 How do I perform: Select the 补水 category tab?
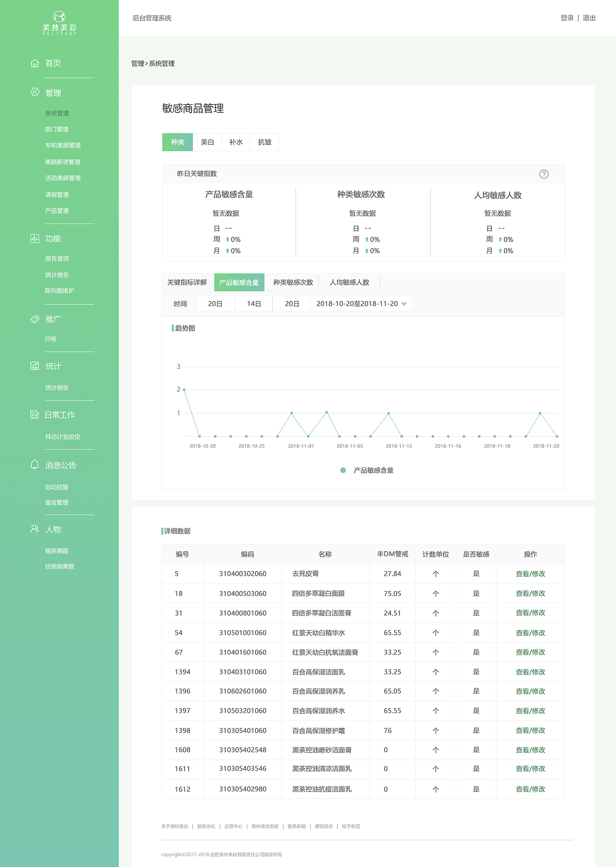coord(236,142)
